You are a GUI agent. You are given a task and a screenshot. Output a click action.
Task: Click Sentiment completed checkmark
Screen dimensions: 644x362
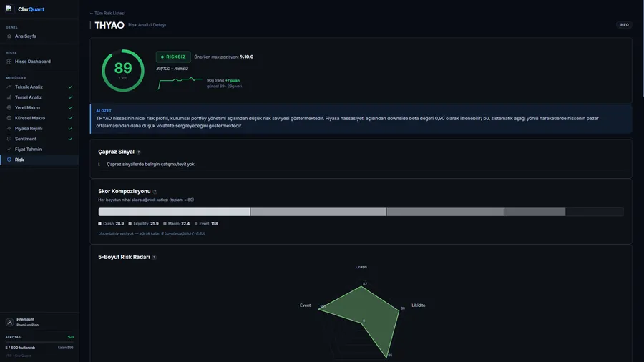coord(70,139)
